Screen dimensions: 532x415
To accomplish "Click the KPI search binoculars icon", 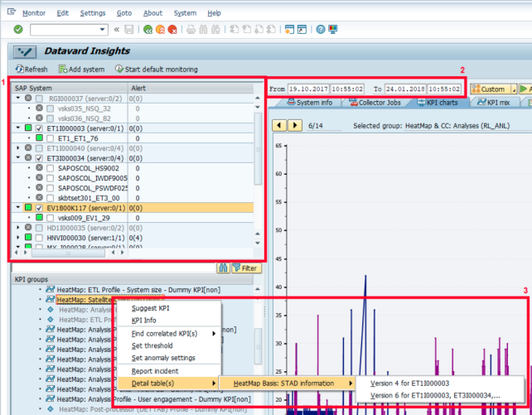I will click(223, 268).
